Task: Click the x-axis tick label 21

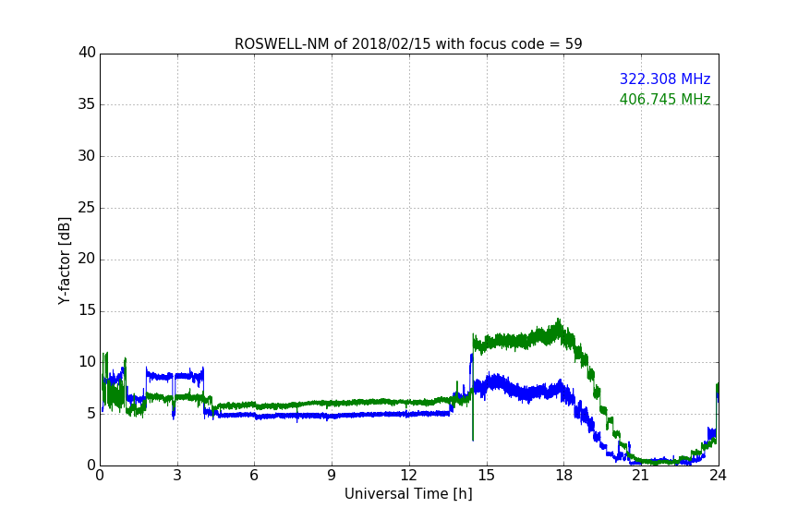Action: [641, 476]
